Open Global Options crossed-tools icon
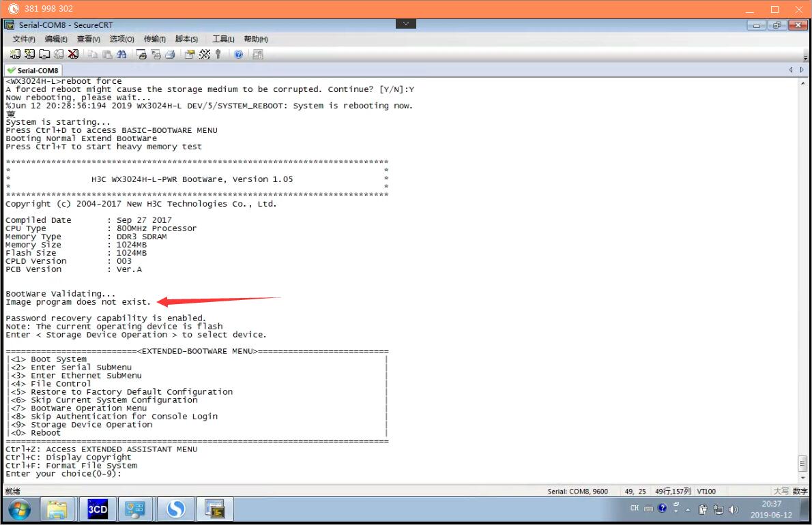This screenshot has width=812, height=525. tap(205, 54)
